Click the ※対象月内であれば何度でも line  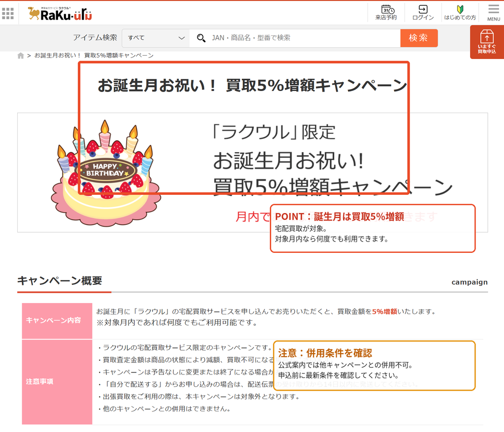point(177,322)
